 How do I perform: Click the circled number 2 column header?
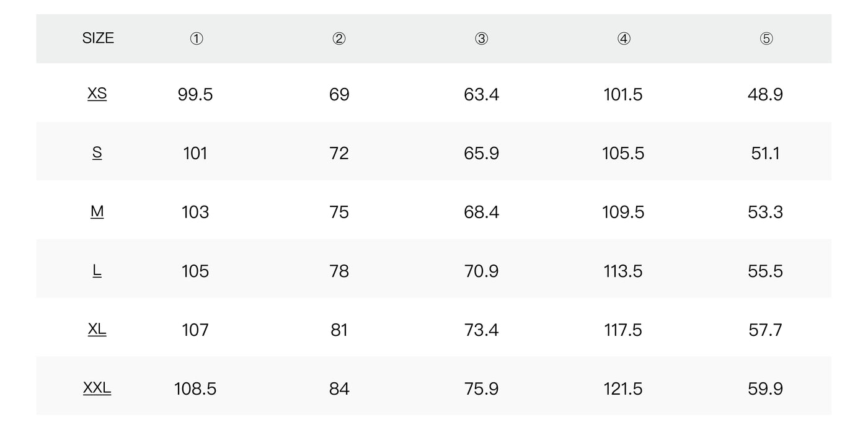[x=339, y=39]
